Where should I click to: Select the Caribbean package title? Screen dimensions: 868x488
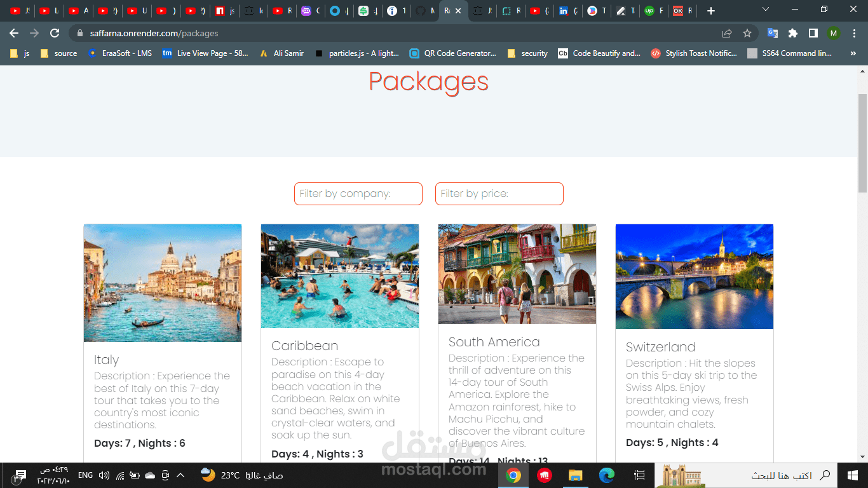click(304, 346)
